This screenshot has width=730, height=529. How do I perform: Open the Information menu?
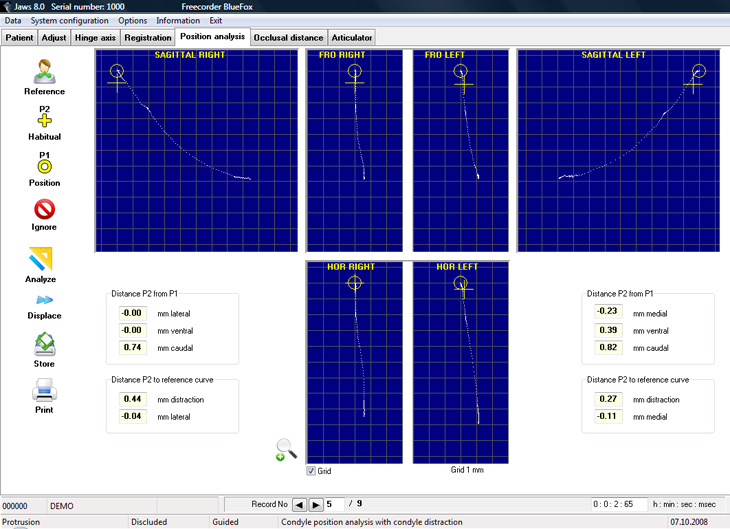click(178, 20)
